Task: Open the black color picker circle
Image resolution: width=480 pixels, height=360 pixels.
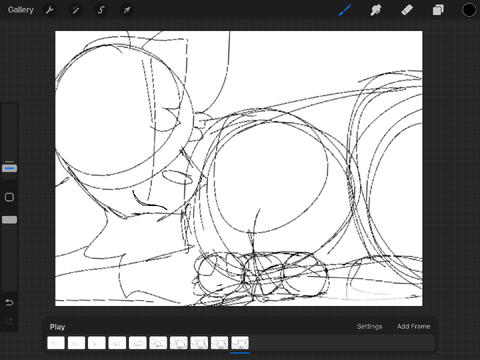Action: tap(469, 10)
